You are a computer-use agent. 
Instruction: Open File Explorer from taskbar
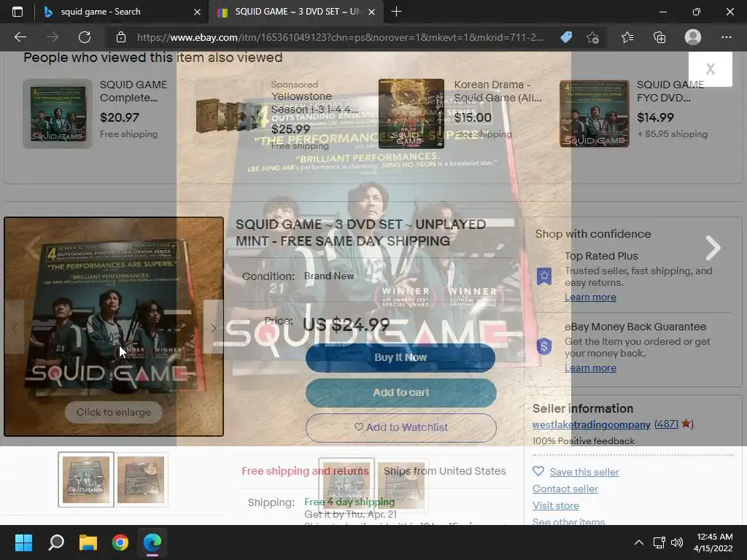(x=88, y=542)
